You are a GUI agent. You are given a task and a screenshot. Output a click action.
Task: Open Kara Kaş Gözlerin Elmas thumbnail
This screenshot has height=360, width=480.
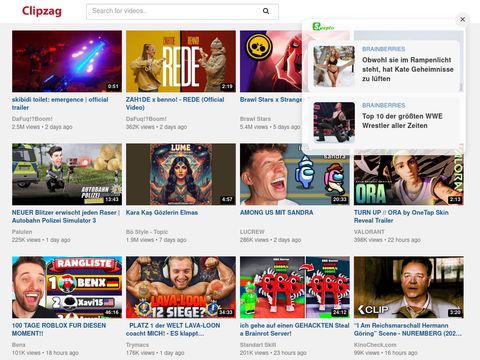point(181,174)
